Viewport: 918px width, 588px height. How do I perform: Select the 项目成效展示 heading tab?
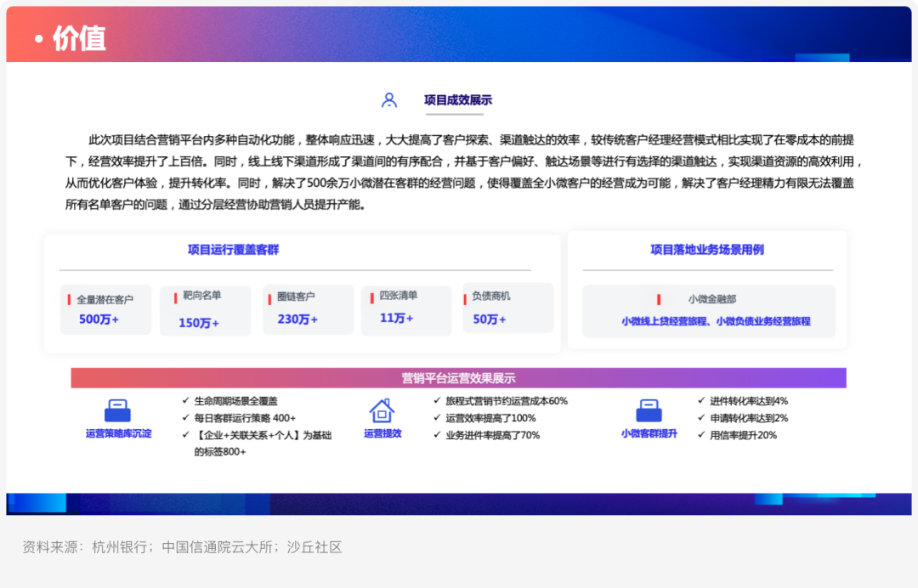(x=458, y=100)
